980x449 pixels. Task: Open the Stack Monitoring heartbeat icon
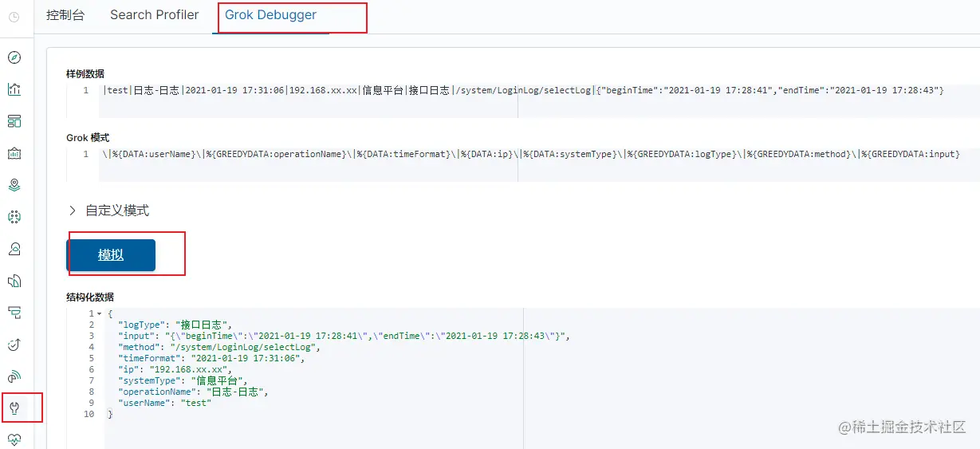point(14,439)
